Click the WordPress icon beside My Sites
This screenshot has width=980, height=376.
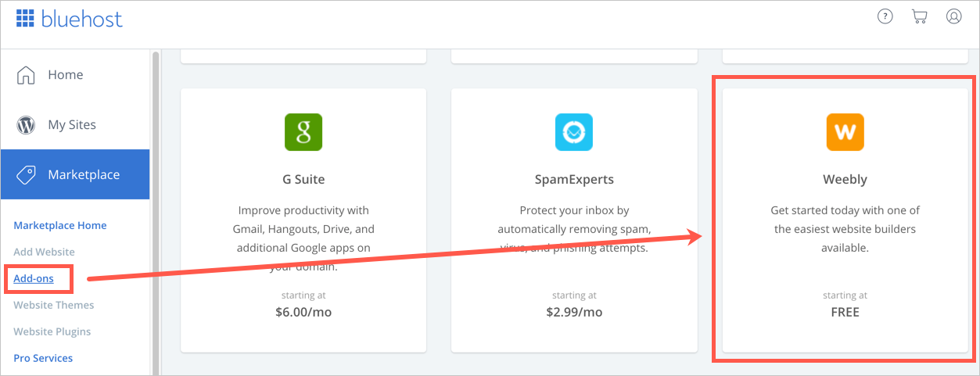pyautogui.click(x=26, y=125)
